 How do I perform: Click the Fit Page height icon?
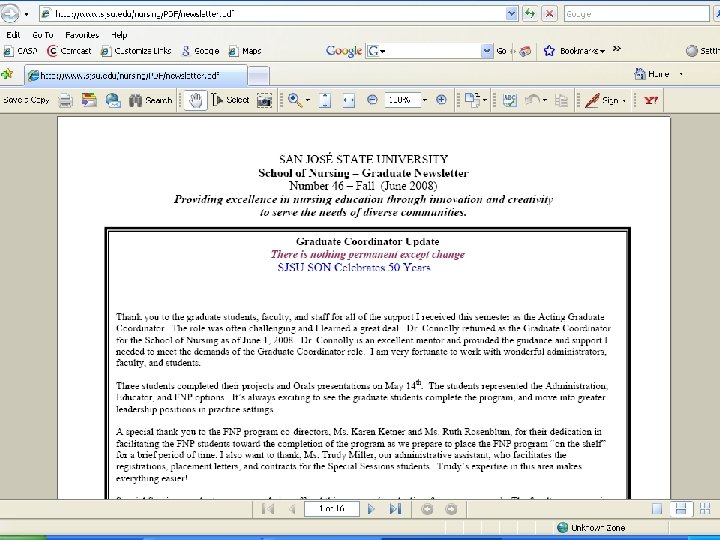point(325,100)
